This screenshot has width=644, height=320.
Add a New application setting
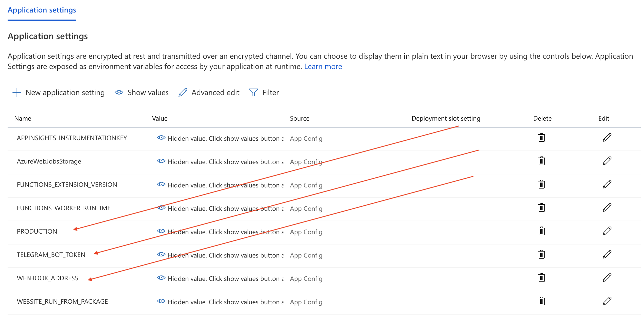click(x=59, y=93)
